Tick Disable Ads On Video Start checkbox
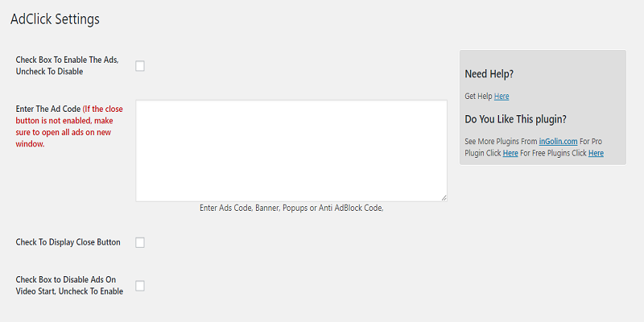This screenshot has height=322, width=644. click(140, 286)
